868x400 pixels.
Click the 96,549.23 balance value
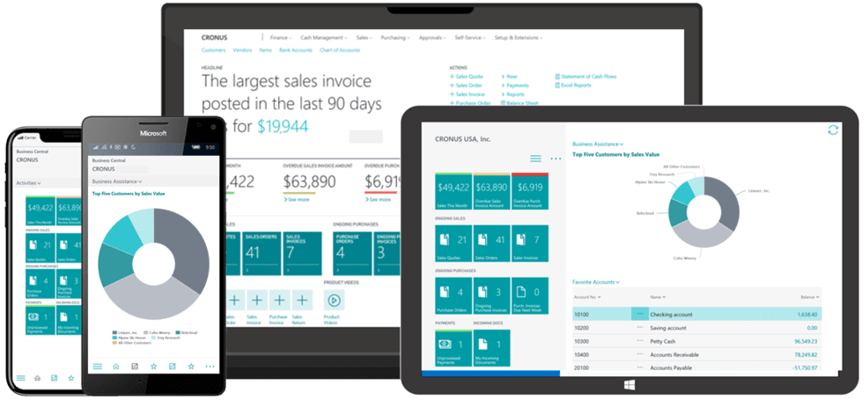pos(805,341)
